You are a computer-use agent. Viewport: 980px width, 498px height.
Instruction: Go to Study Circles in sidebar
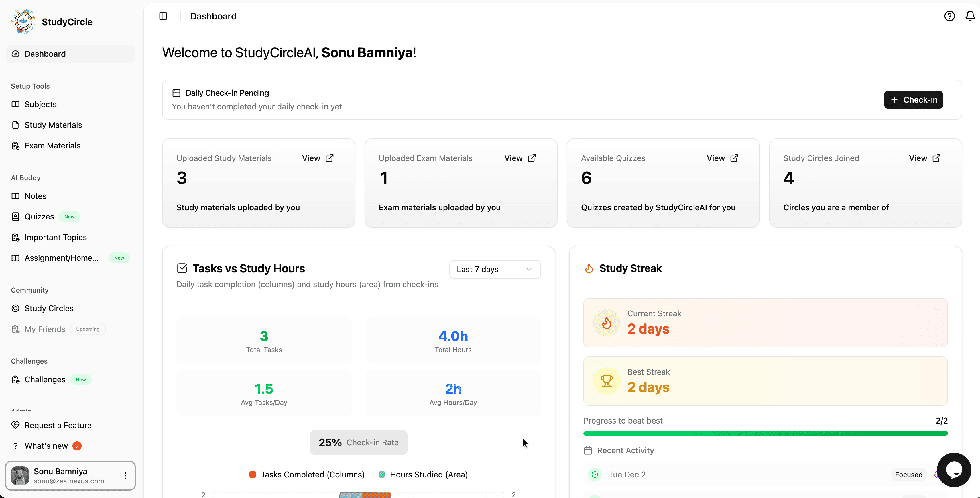pos(49,308)
